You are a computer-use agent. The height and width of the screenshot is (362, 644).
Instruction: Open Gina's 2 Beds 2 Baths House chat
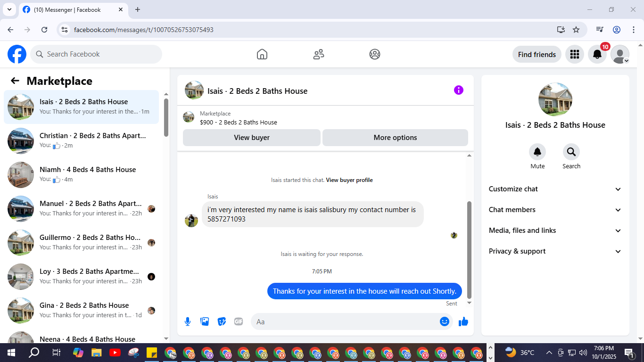pyautogui.click(x=82, y=311)
